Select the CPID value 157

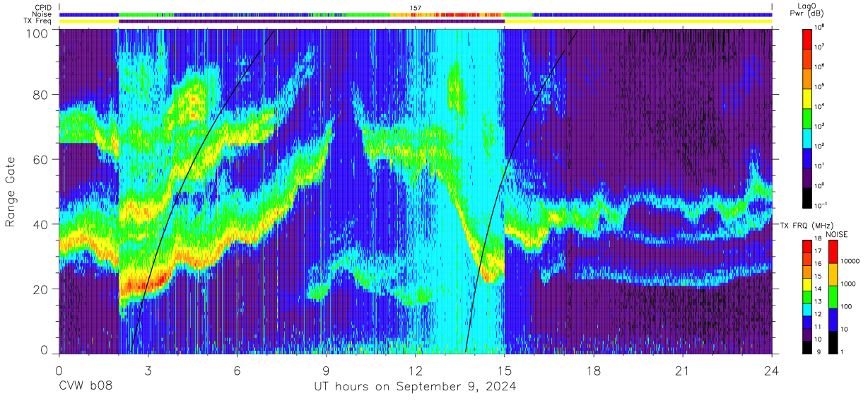pyautogui.click(x=416, y=7)
